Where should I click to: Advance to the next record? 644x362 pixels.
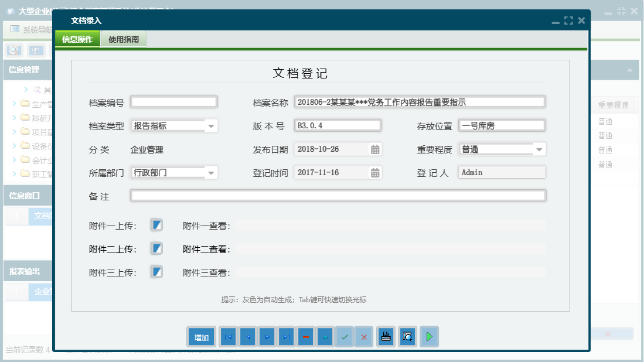coord(267,337)
